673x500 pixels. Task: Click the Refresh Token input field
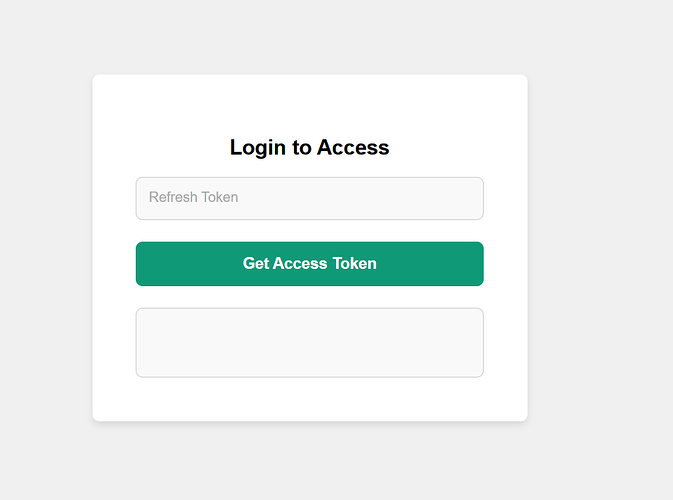pos(309,198)
